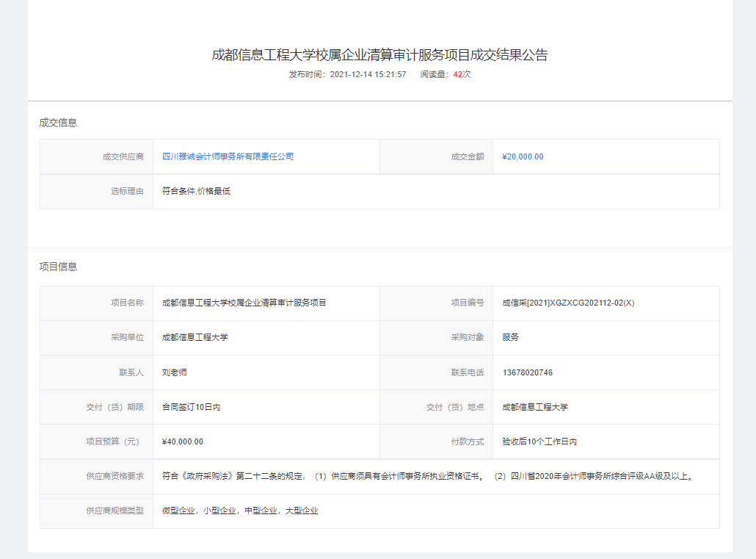
Task: Click the 交付（货）地点 label cell
Action: coord(436,408)
